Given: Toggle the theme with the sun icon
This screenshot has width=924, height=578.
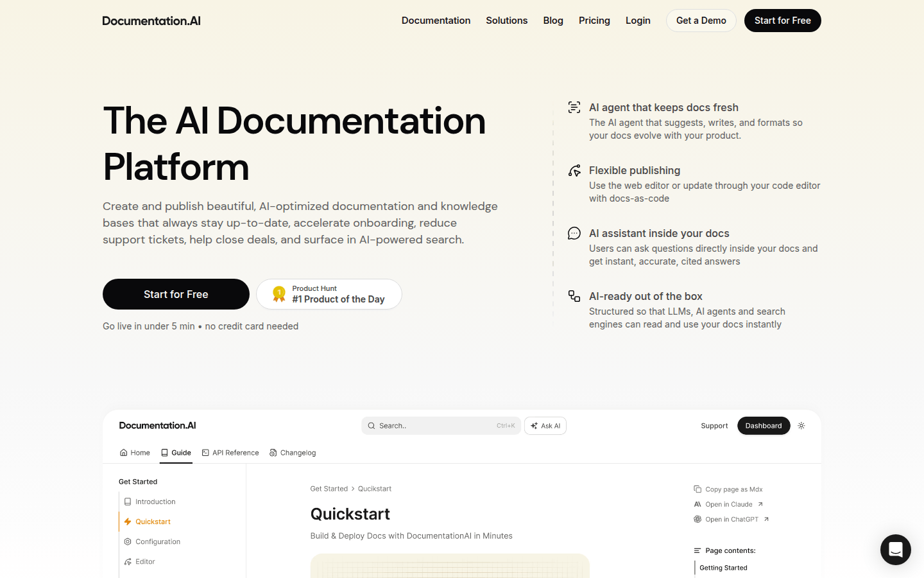Looking at the screenshot, I should click(801, 425).
